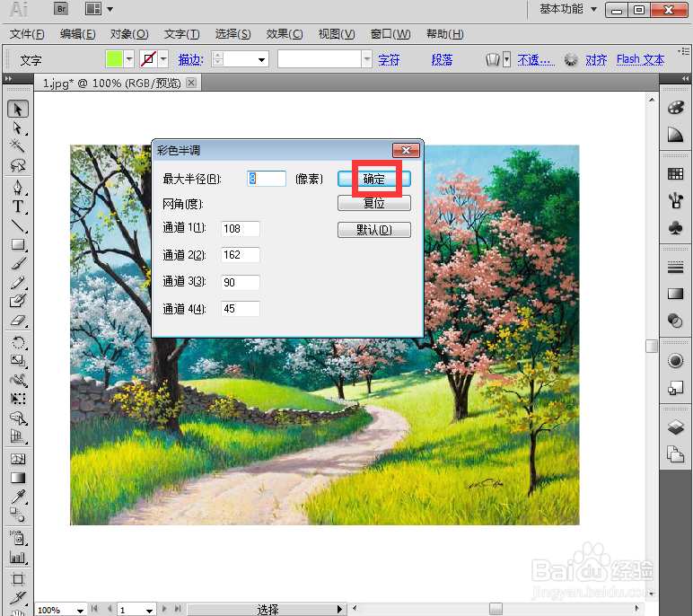
Task: Open the stroke color dropdown arrow
Action: [163, 58]
